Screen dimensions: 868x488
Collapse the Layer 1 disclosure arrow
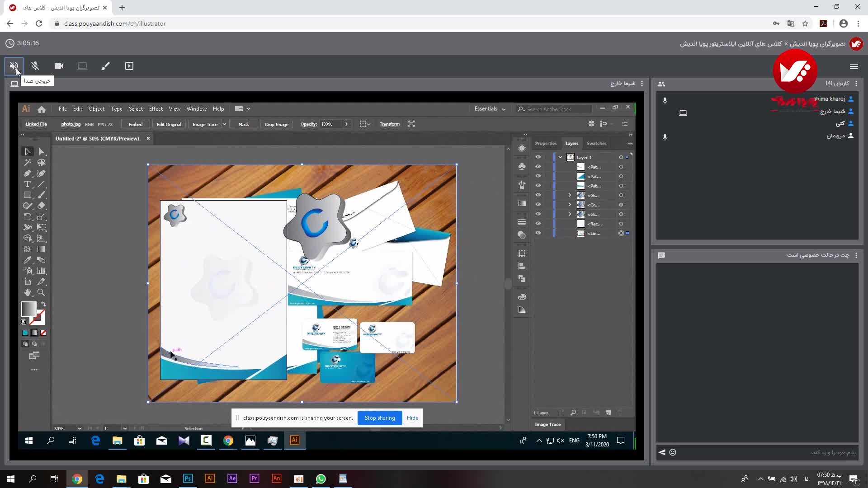(560, 157)
